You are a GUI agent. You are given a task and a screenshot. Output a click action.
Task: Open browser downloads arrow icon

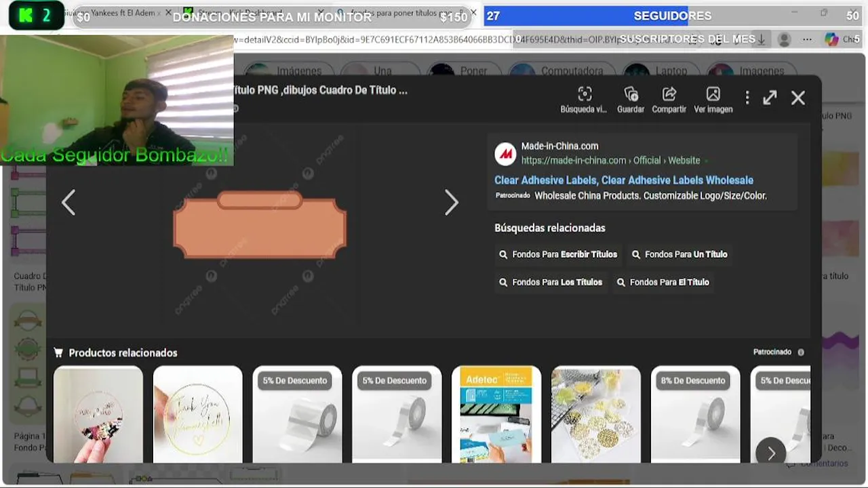pyautogui.click(x=762, y=39)
